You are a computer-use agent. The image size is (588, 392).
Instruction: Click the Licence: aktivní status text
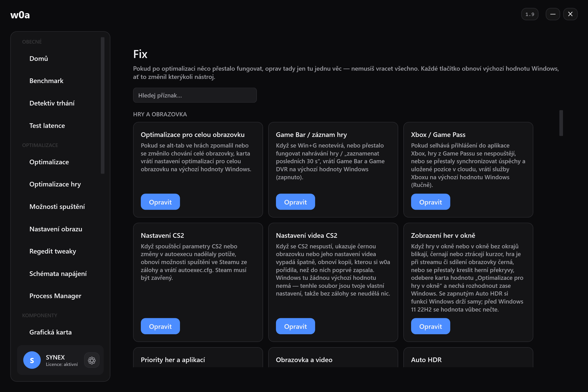click(x=62, y=364)
